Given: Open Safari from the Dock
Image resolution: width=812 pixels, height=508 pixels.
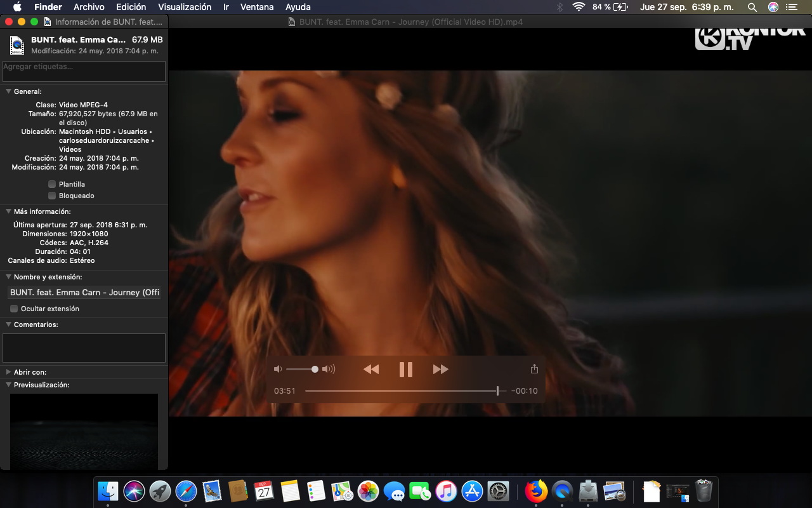Looking at the screenshot, I should [186, 491].
